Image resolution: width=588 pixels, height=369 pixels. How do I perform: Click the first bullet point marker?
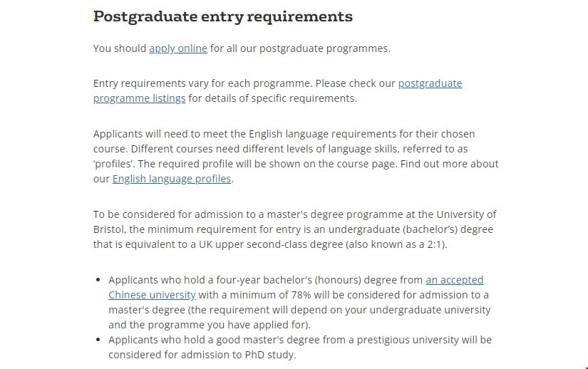pyautogui.click(x=98, y=280)
